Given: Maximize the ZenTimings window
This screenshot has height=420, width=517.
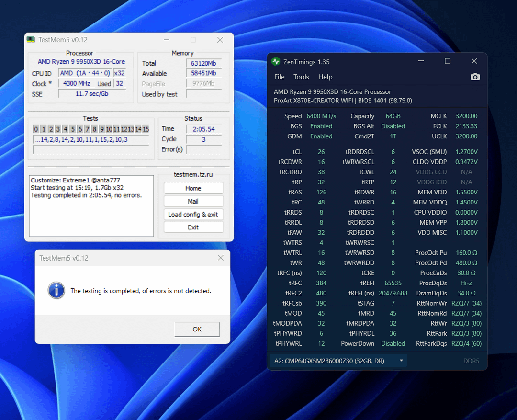Looking at the screenshot, I should pyautogui.click(x=448, y=61).
